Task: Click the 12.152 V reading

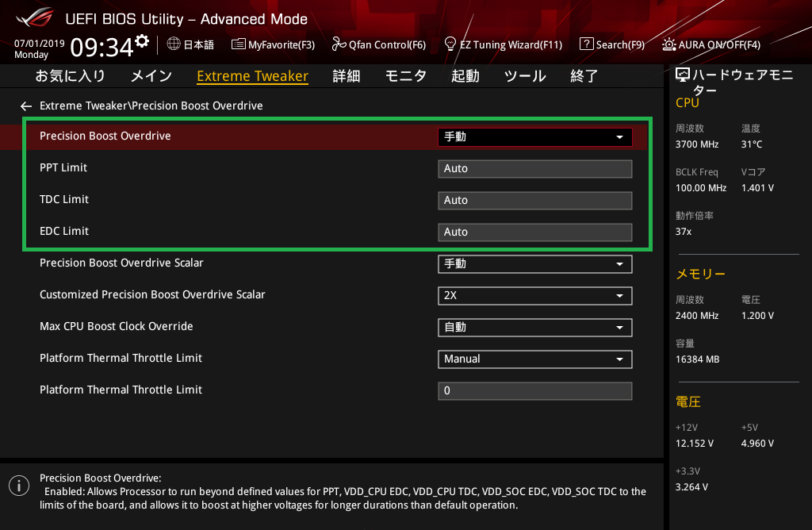Action: coord(695,444)
